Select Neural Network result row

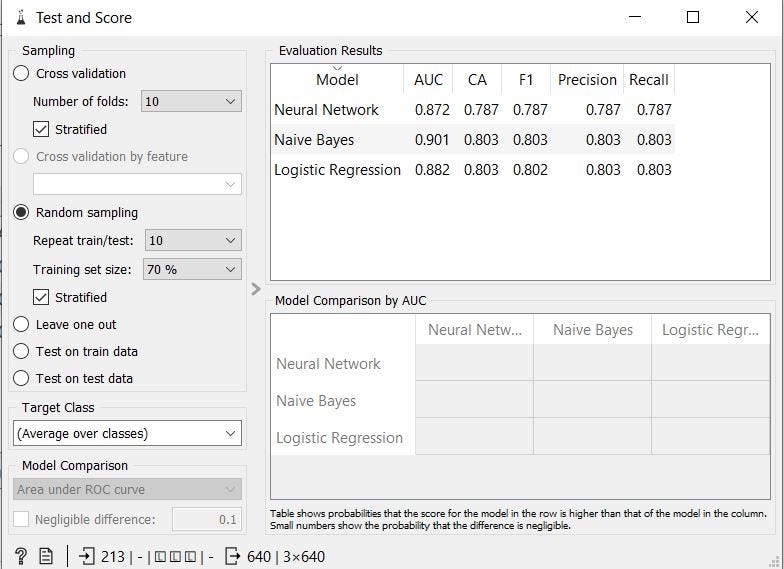click(472, 110)
